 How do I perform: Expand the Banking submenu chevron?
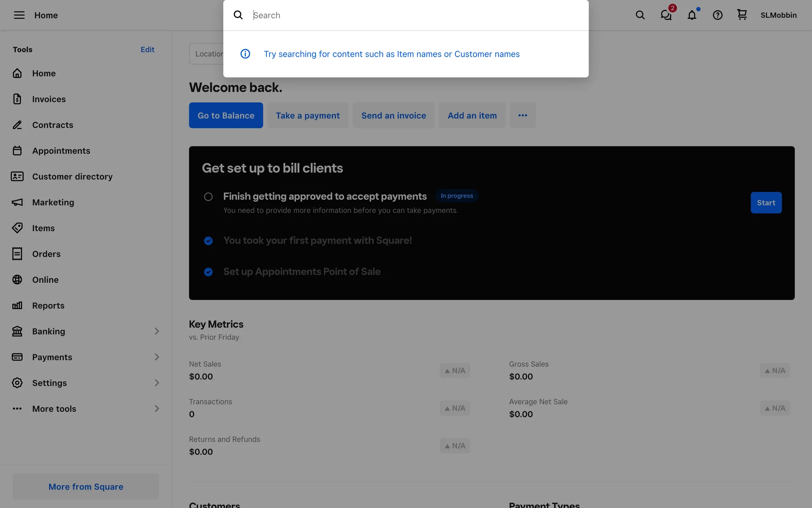point(156,331)
